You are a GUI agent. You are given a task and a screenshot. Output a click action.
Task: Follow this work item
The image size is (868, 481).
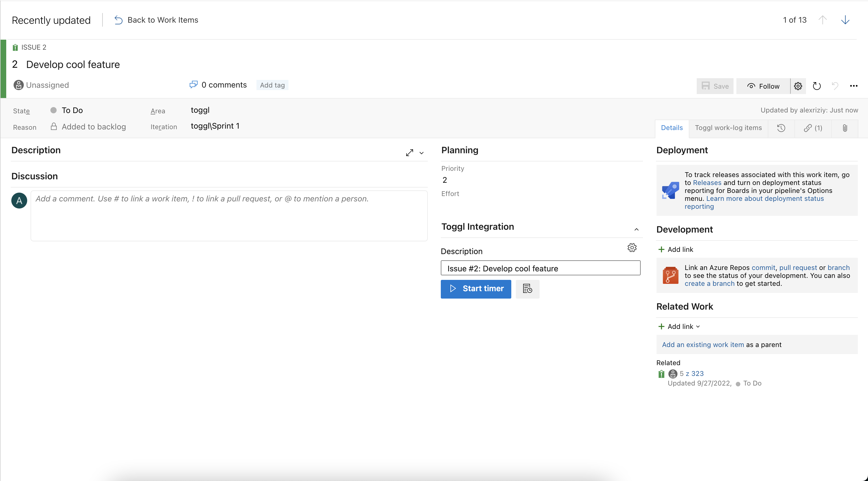(763, 86)
